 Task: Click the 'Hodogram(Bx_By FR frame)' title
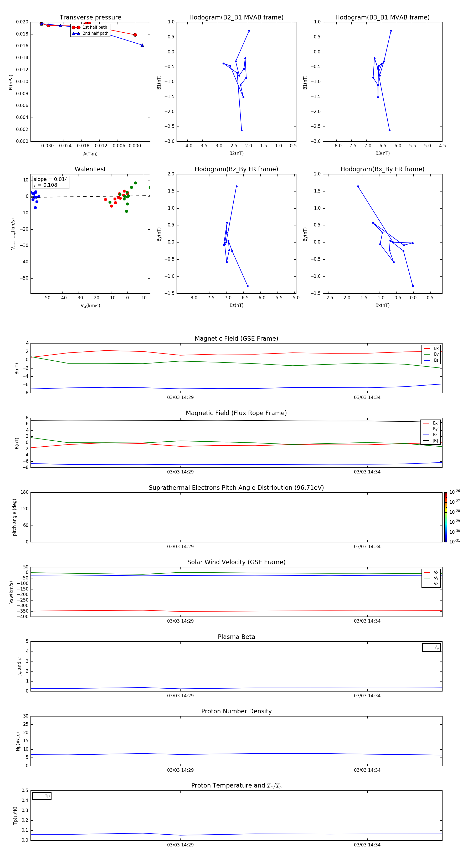382,169
